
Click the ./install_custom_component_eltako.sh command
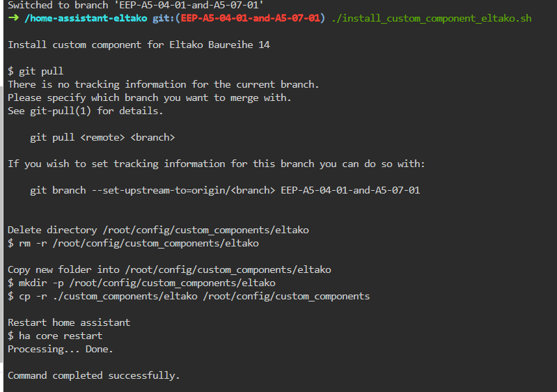tap(432, 18)
